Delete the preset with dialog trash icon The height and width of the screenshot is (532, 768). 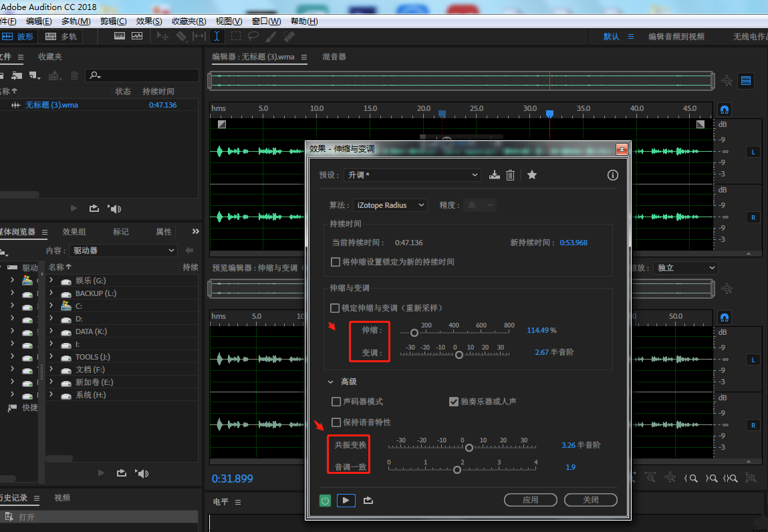(x=511, y=175)
